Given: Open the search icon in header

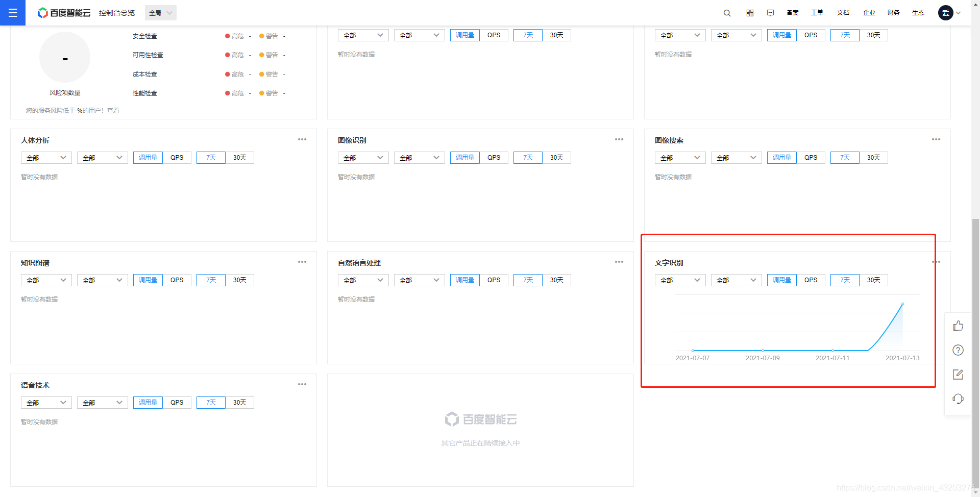Looking at the screenshot, I should 727,13.
